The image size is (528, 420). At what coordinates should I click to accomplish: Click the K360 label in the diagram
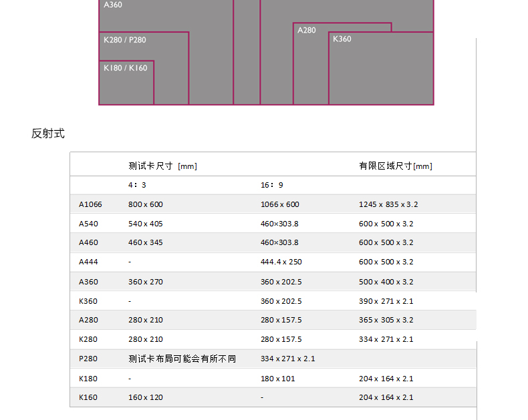pos(342,39)
